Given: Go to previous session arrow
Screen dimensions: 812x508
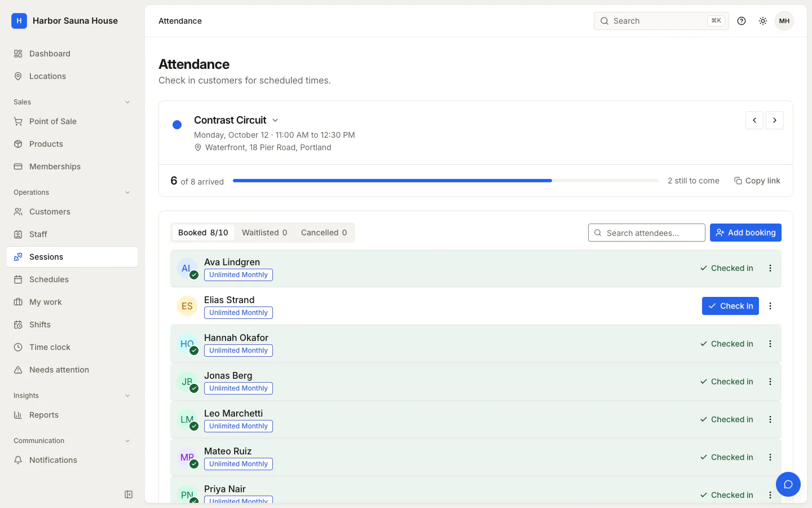Looking at the screenshot, I should point(754,120).
